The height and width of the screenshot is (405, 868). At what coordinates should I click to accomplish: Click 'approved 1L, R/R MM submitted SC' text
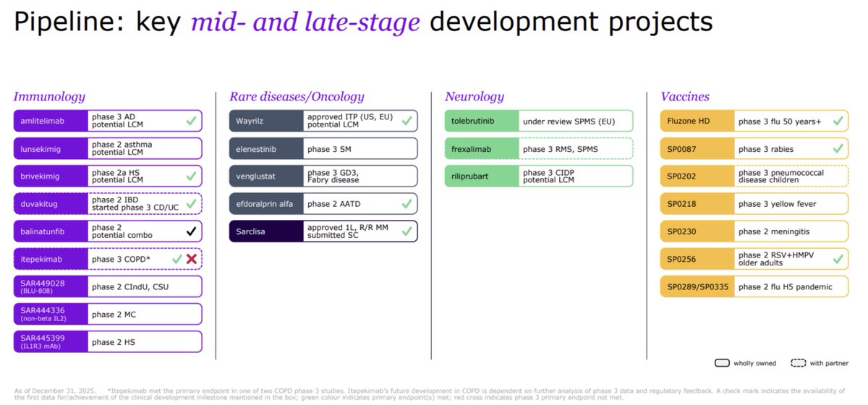coord(348,231)
